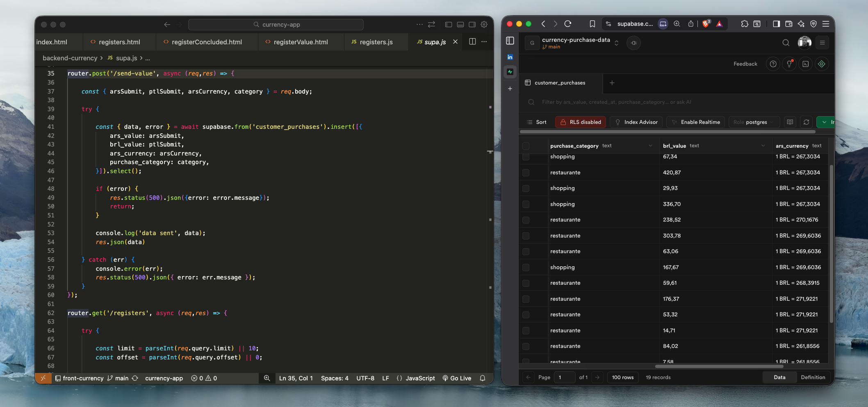
Task: Click Feedback button
Action: click(745, 64)
